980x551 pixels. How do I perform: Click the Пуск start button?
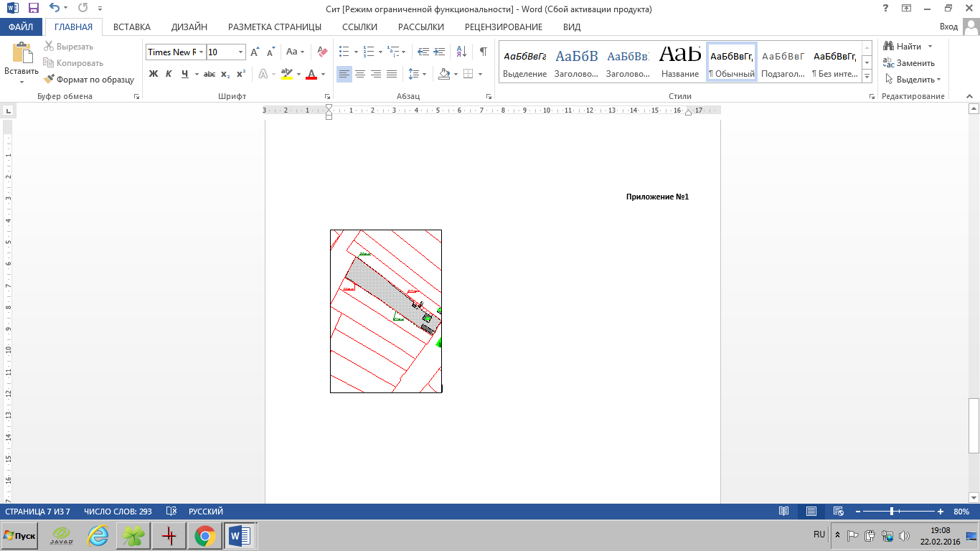tap(20, 536)
